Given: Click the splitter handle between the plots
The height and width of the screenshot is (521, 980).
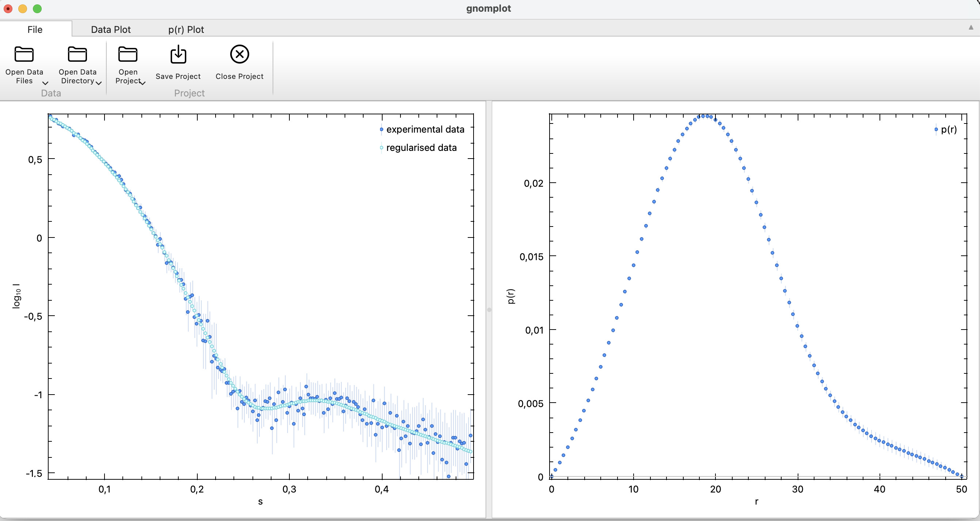Looking at the screenshot, I should [489, 309].
